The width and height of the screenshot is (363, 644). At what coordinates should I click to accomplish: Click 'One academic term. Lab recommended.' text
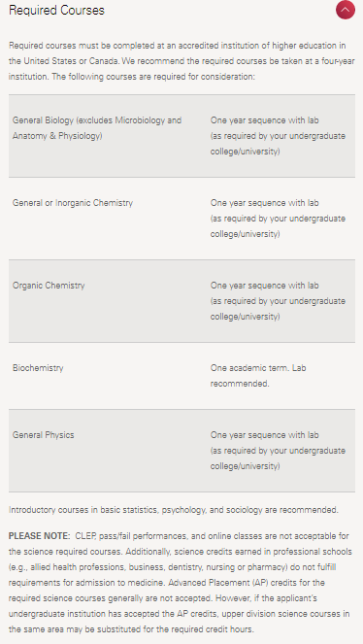point(258,376)
